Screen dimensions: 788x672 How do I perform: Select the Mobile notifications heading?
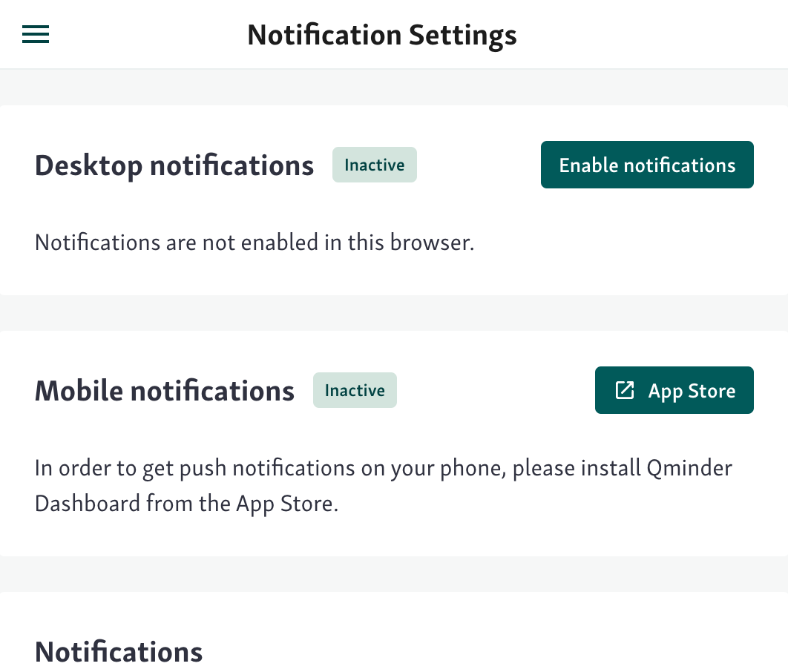(x=165, y=390)
